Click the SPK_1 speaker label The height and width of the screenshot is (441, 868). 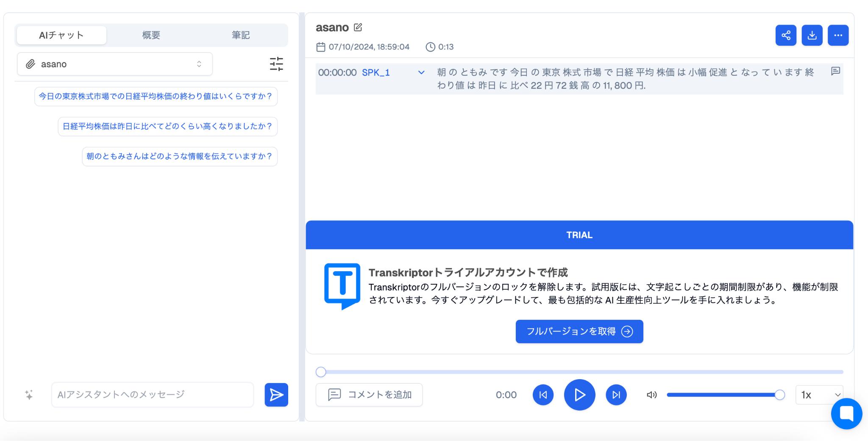pos(376,72)
